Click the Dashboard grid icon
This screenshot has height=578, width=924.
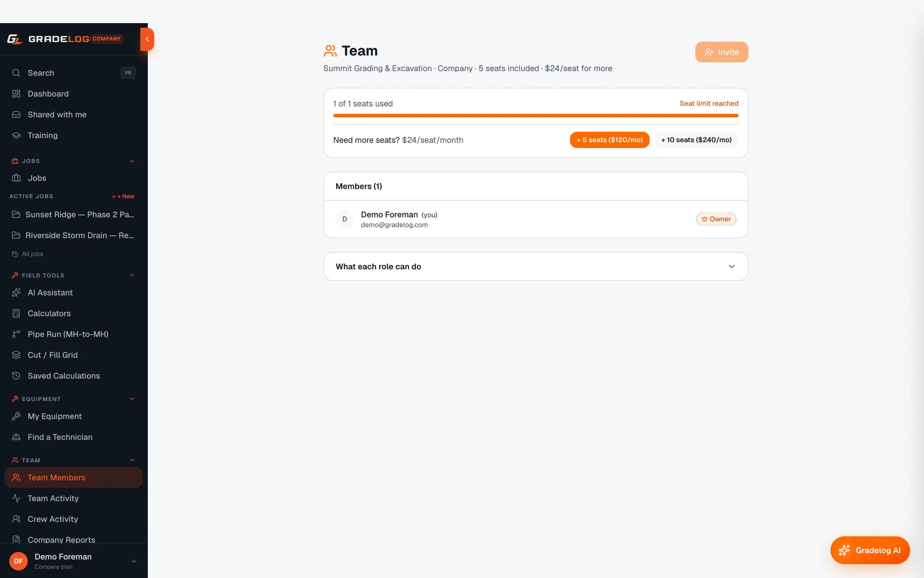[x=16, y=94]
